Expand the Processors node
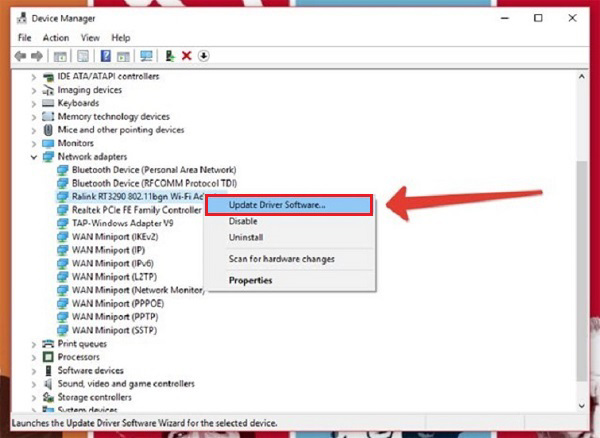The image size is (600, 438). 34,358
